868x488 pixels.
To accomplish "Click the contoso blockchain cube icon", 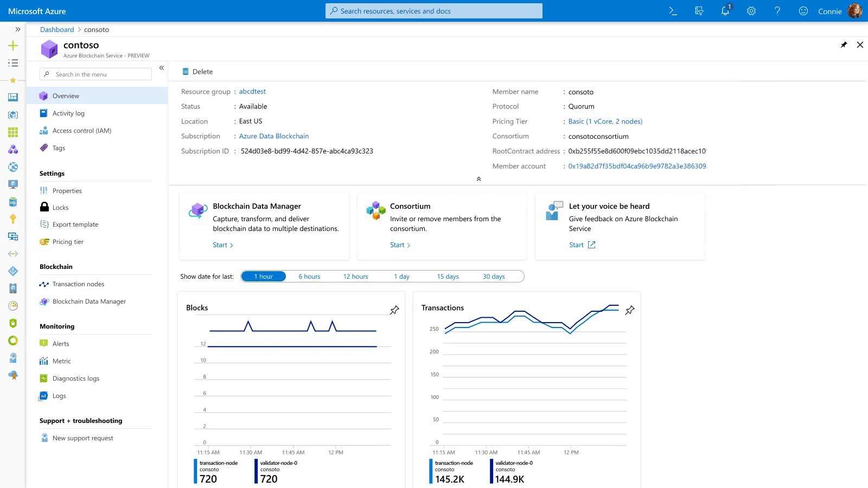I will [49, 49].
